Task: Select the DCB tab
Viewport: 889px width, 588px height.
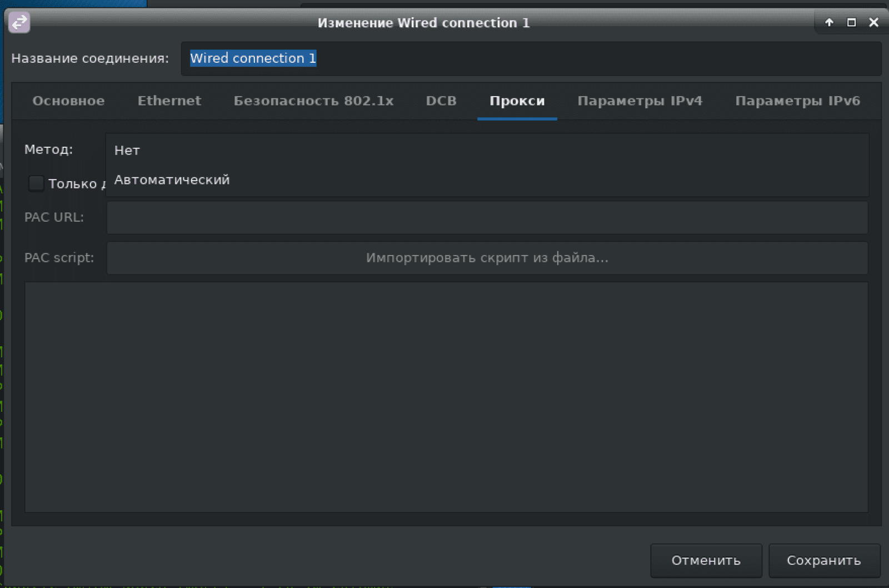Action: [441, 101]
